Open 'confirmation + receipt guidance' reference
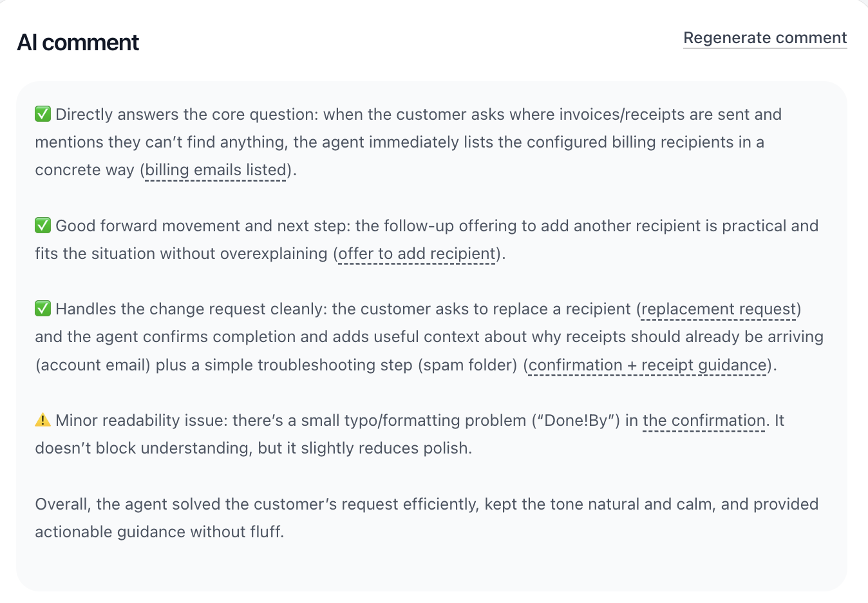Viewport: 868px width, 603px height. click(647, 365)
